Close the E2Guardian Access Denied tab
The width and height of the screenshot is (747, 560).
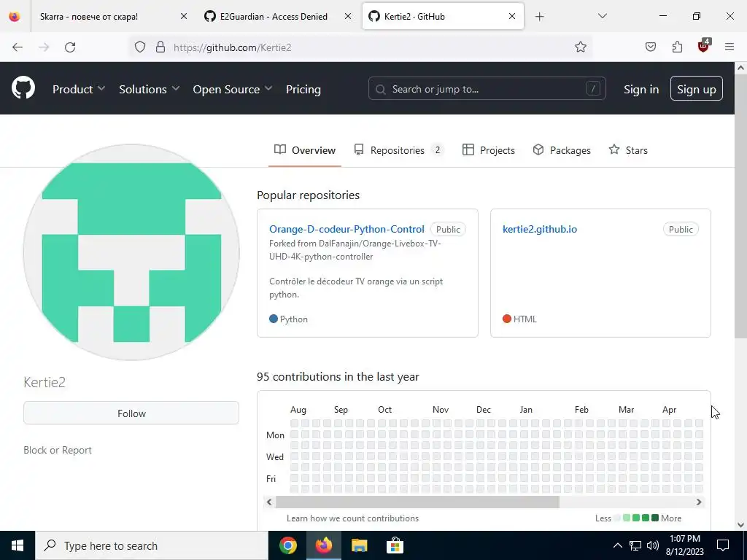point(348,16)
